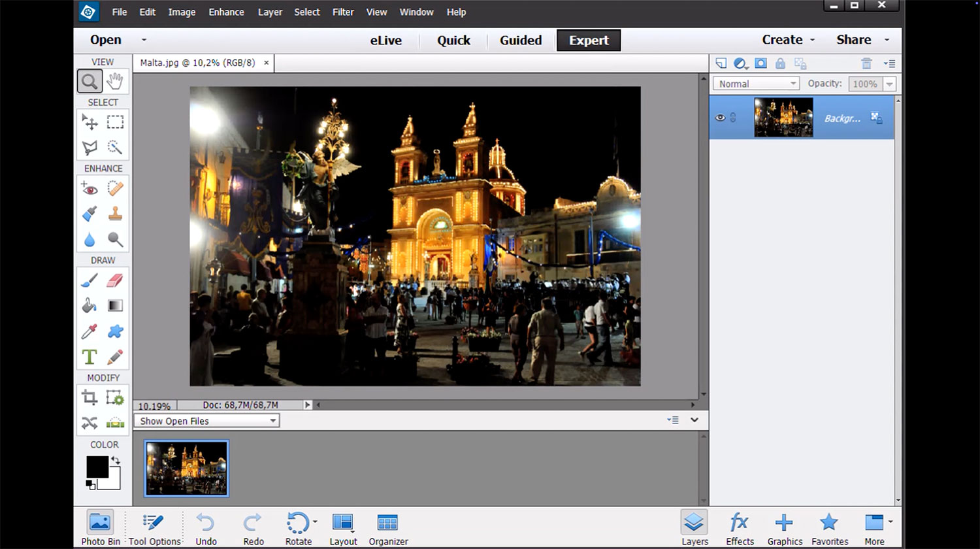Click the Undo button
The width and height of the screenshot is (980, 549).
[206, 527]
